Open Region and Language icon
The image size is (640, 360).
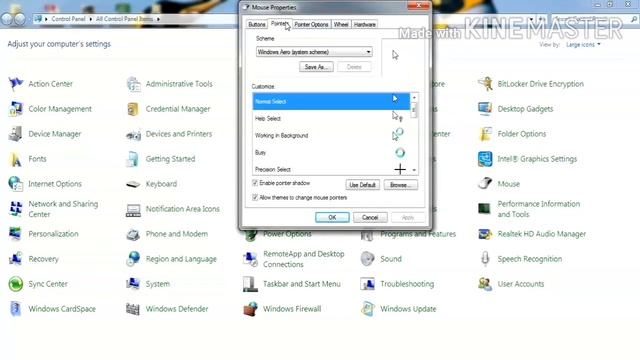point(133,259)
